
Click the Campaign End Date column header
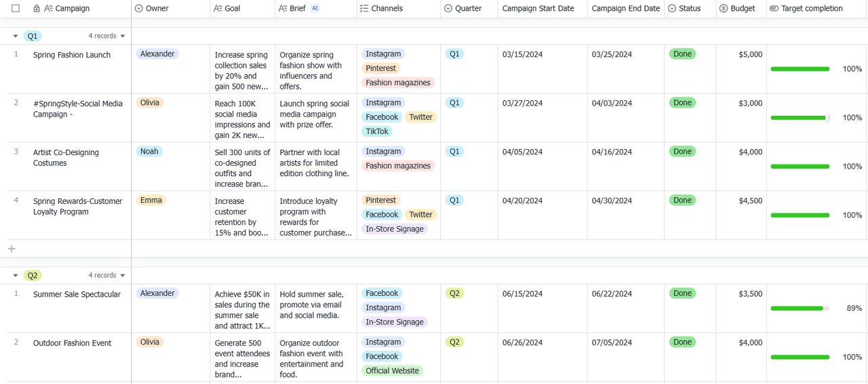coord(626,9)
